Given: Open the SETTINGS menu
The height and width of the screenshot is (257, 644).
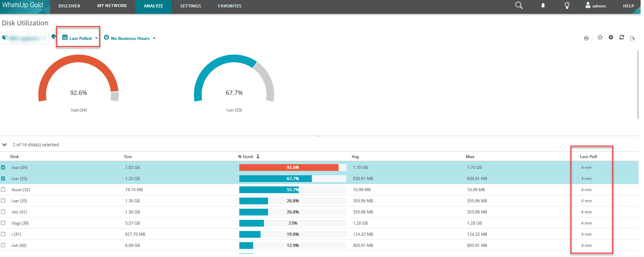Looking at the screenshot, I should tap(190, 6).
